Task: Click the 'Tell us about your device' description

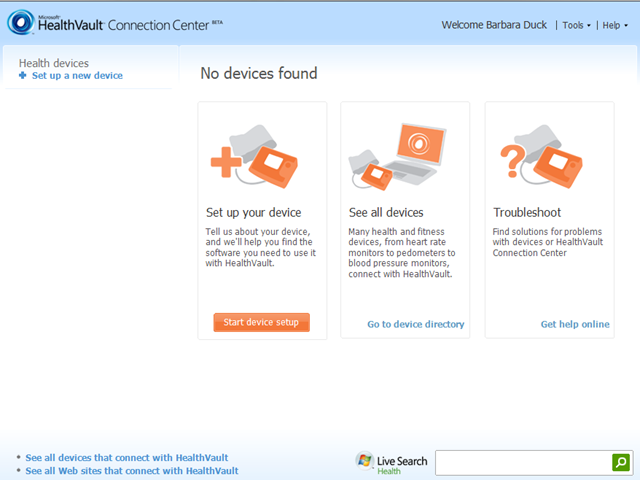Action: point(260,247)
